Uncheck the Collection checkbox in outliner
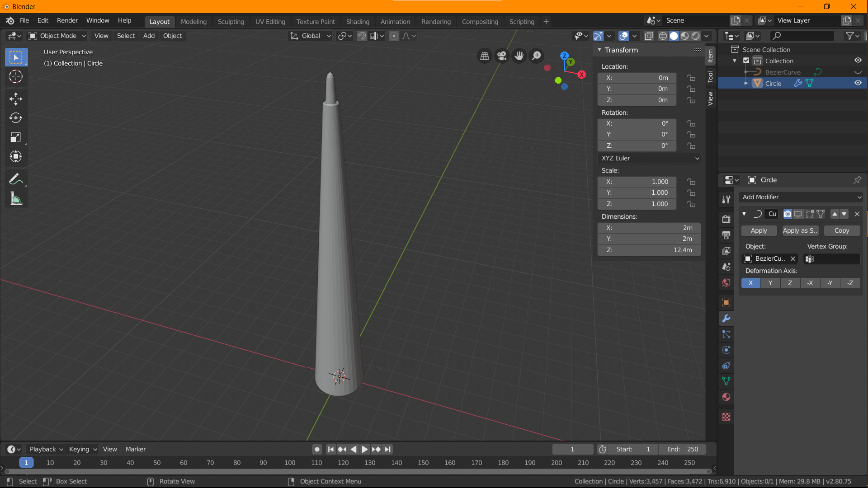This screenshot has width=868, height=488. coord(746,61)
